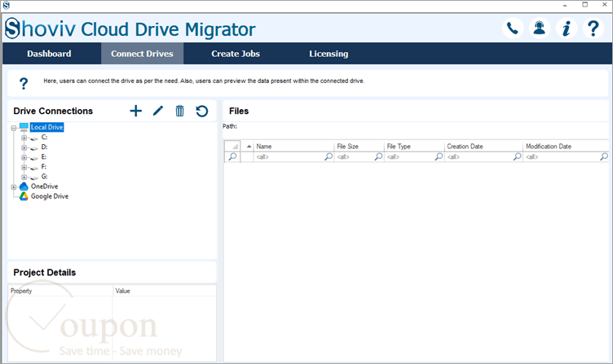
Task: Go to the Licensing tab
Action: coord(329,54)
